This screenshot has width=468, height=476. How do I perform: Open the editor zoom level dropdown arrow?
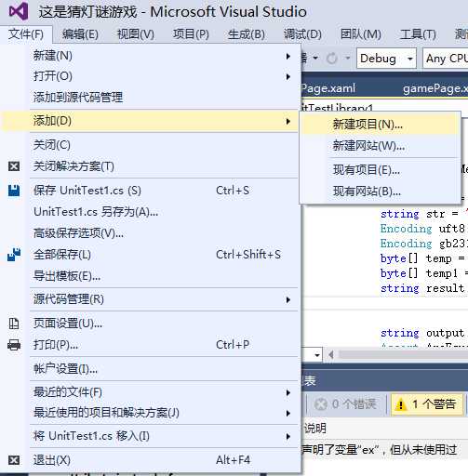(x=317, y=354)
